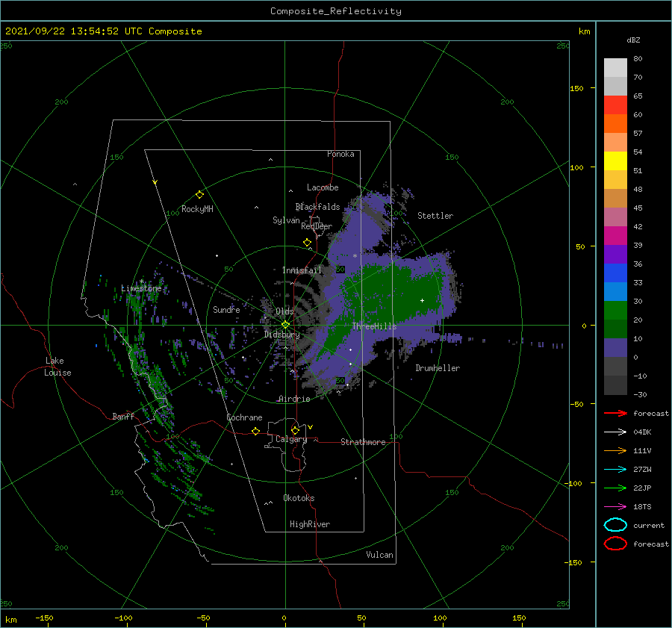The image size is (672, 628).
Task: Click the red 60-65 dBZ swatch
Action: [615, 105]
